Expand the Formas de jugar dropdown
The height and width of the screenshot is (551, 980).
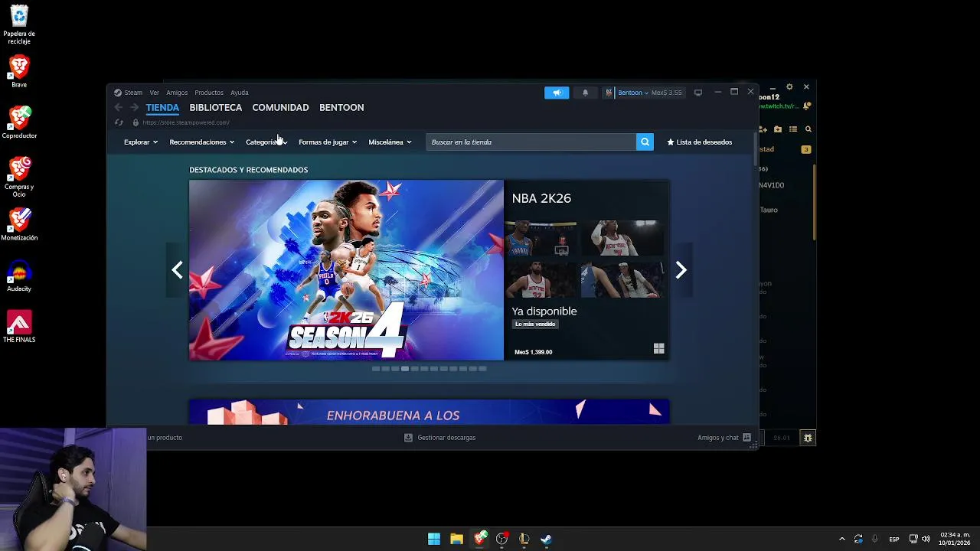[328, 142]
